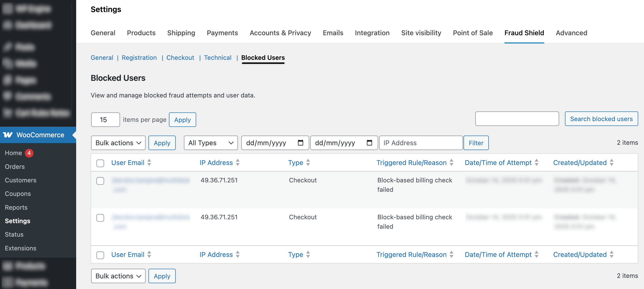The height and width of the screenshot is (289, 644).
Task: Click sort arrows next to Date/Time of Attempt
Action: coord(536,163)
